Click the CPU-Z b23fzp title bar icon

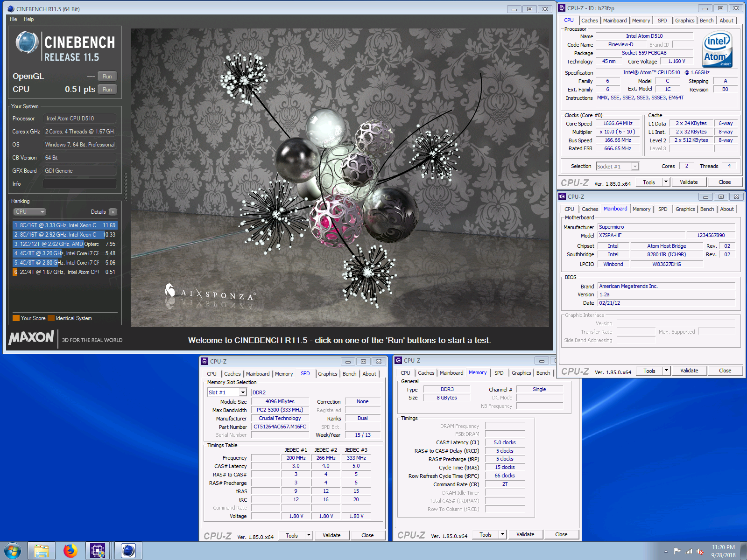point(562,8)
